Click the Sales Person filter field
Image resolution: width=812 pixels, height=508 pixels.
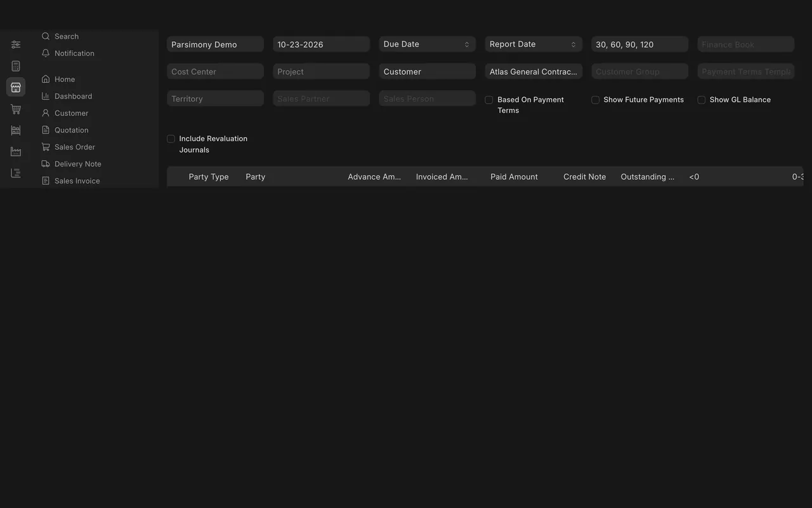tap(428, 98)
